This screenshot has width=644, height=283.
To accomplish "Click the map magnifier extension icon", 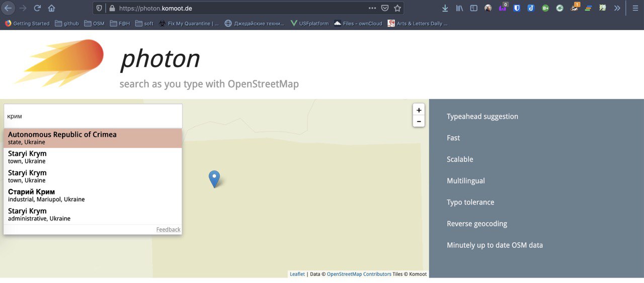I will click(x=603, y=8).
